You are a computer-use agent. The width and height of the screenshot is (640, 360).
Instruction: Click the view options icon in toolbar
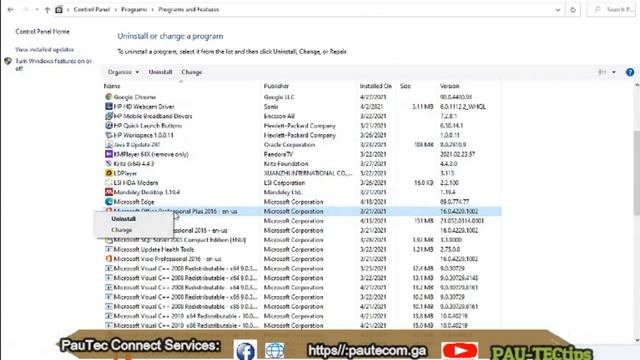pyautogui.click(x=602, y=72)
